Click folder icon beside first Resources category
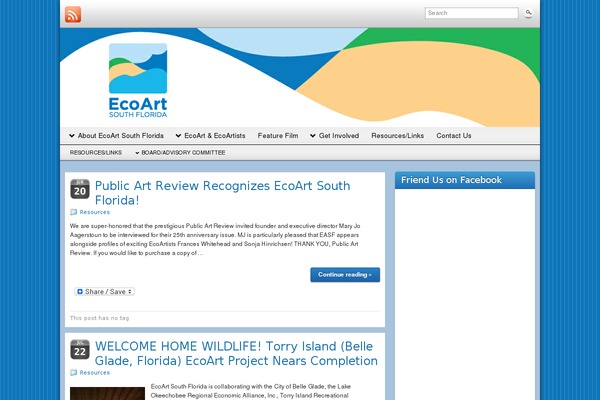 (74, 212)
